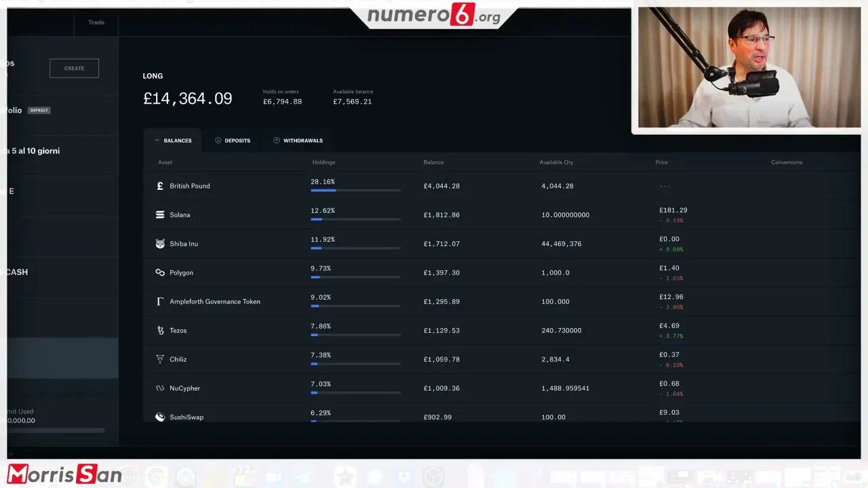
Task: Click the SushiSwap asset icon
Action: (x=160, y=418)
